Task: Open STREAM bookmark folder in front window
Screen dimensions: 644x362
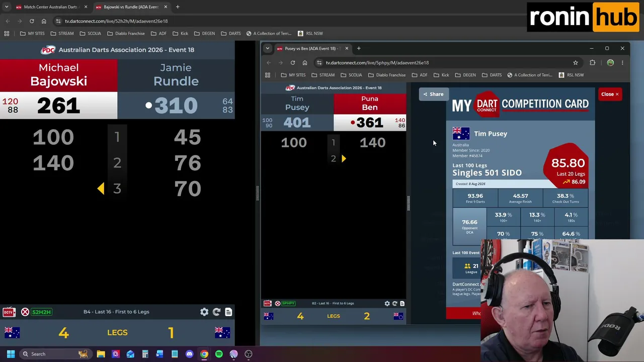Action: [x=323, y=75]
